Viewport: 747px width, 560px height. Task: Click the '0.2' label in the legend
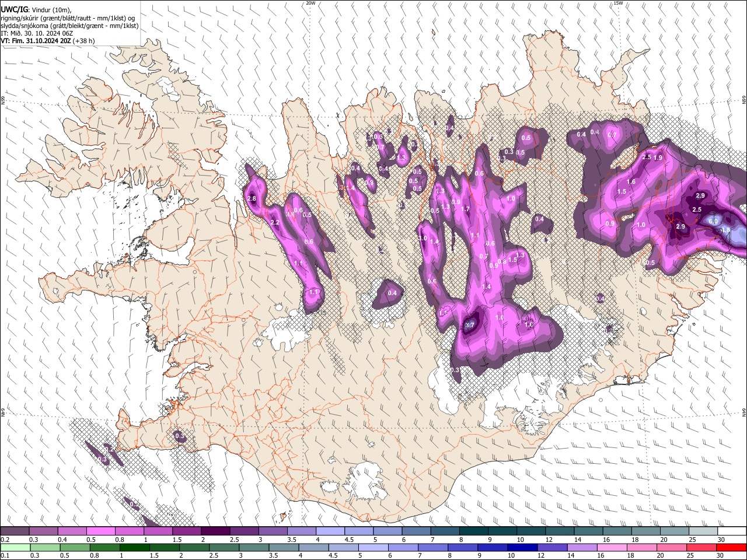tap(5, 540)
